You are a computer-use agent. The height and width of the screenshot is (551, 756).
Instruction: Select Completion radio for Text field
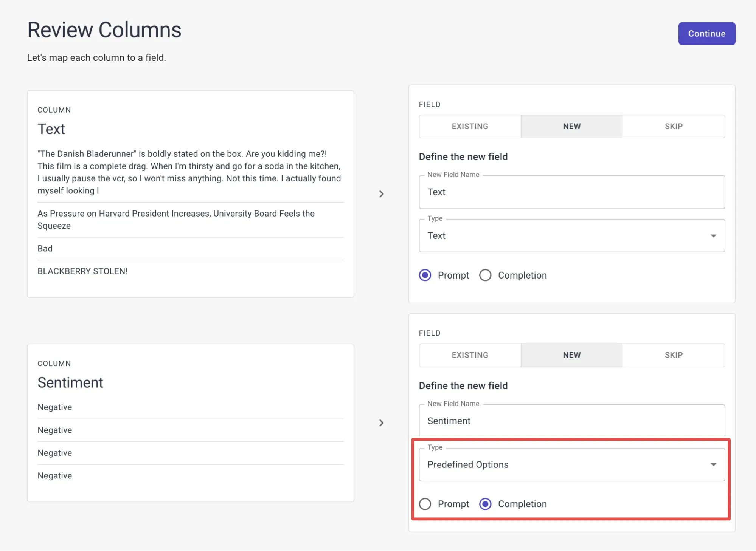[485, 275]
